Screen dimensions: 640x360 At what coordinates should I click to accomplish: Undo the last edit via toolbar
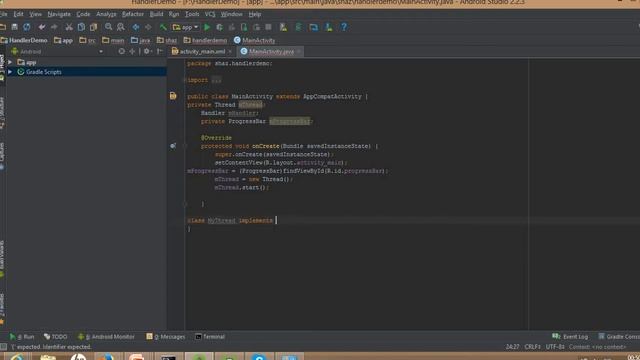[x=42, y=27]
